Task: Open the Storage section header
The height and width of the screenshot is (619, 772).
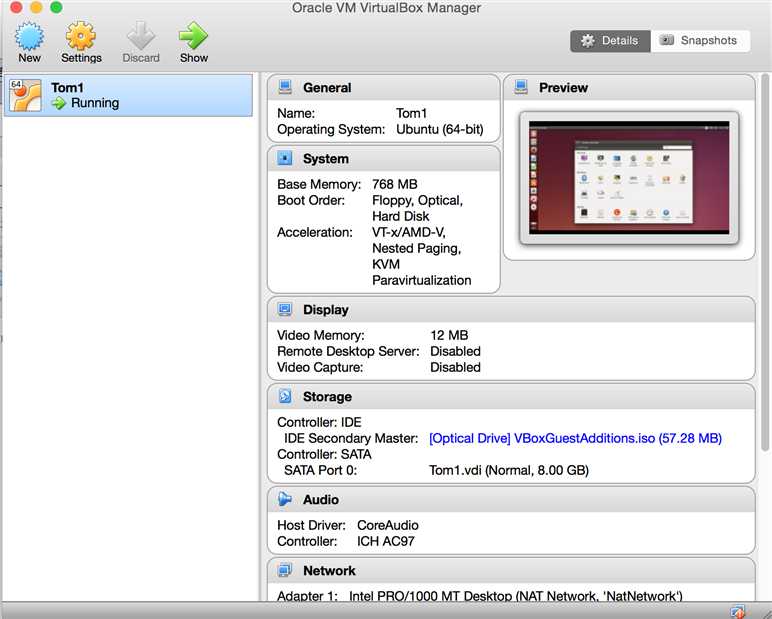Action: pyautogui.click(x=511, y=397)
